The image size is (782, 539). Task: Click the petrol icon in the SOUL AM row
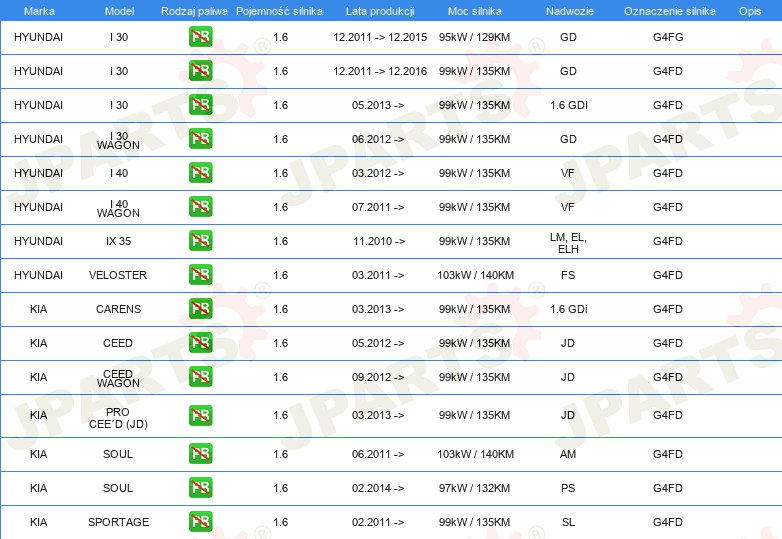(200, 453)
